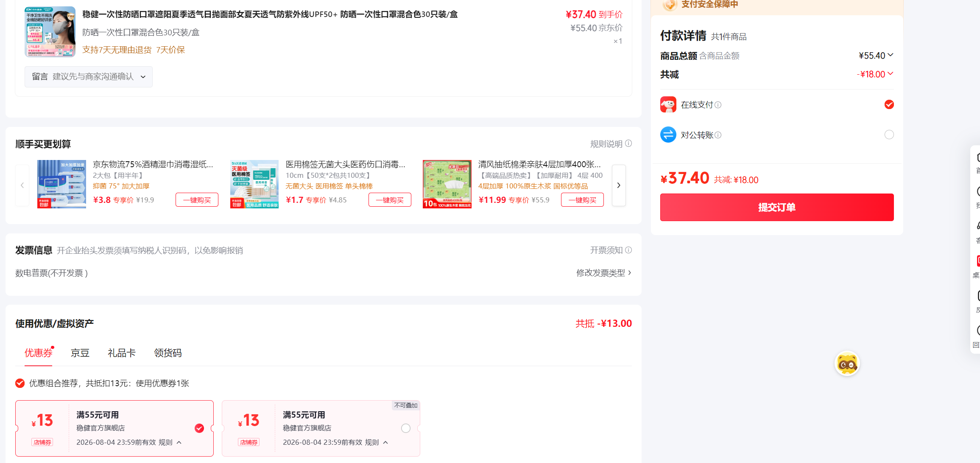The height and width of the screenshot is (463, 980).
Task: Click 一键购买 for the 清风 tissue paper
Action: (583, 200)
